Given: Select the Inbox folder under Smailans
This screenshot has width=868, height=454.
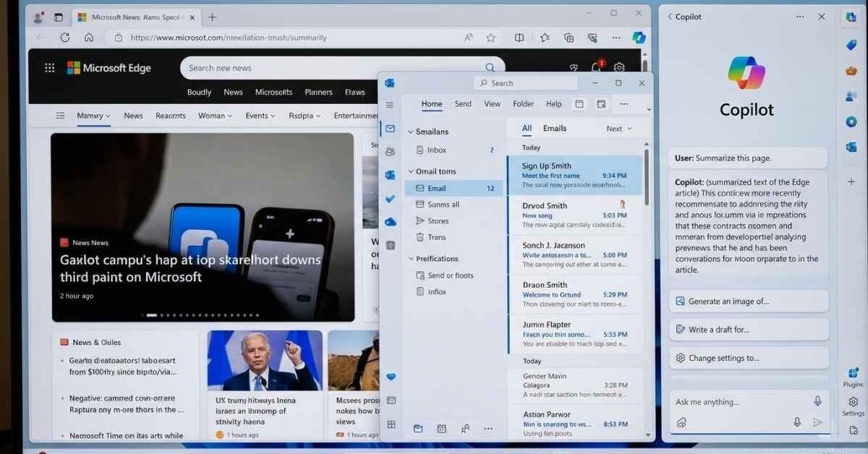Looking at the screenshot, I should 454,150.
